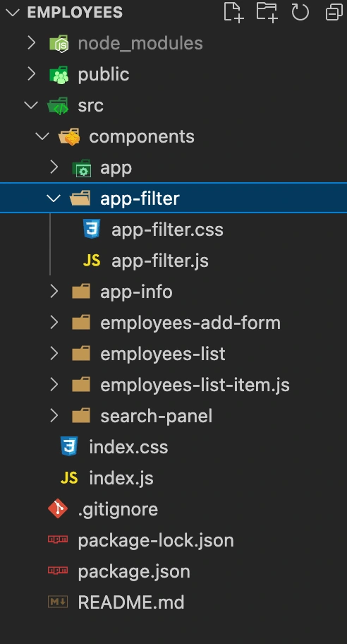The height and width of the screenshot is (644, 347).
Task: Expand the app folder chevron
Action: pos(54,167)
